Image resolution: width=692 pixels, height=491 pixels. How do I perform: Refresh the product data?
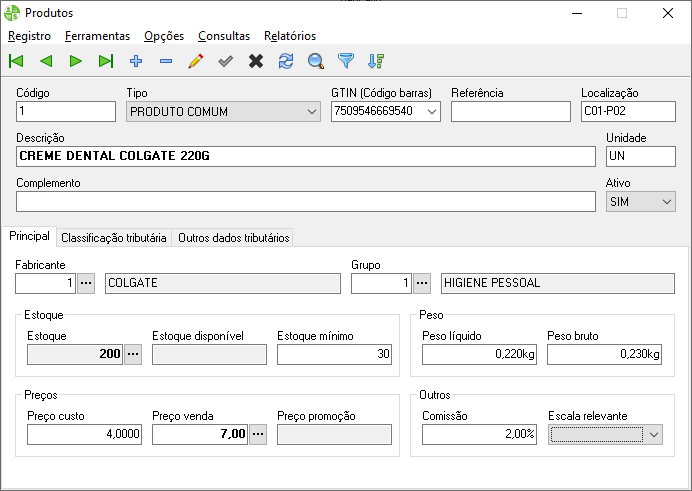[286, 61]
